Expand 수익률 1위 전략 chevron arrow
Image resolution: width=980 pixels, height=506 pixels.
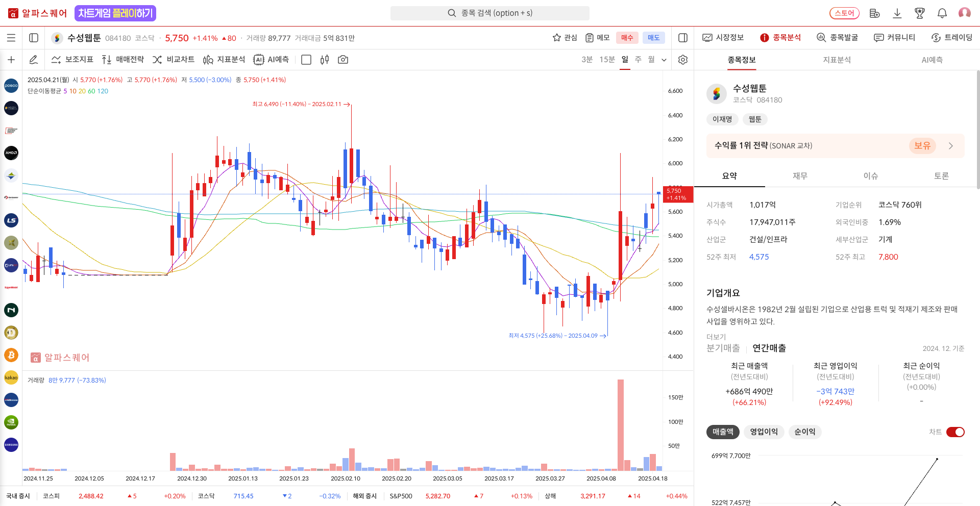[x=951, y=146]
